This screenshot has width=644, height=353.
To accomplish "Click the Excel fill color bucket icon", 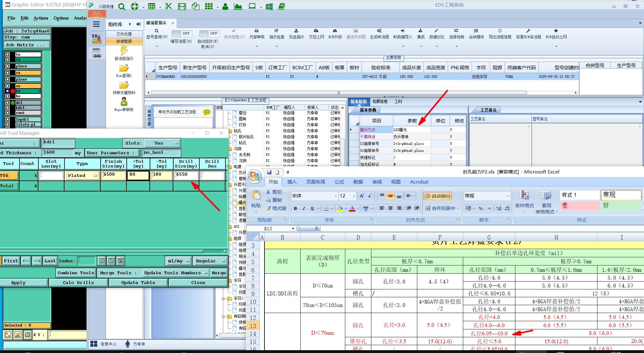I will point(340,208).
